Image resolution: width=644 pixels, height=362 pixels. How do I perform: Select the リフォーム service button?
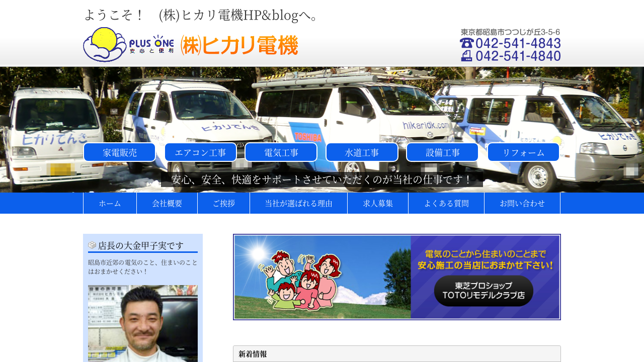(523, 152)
